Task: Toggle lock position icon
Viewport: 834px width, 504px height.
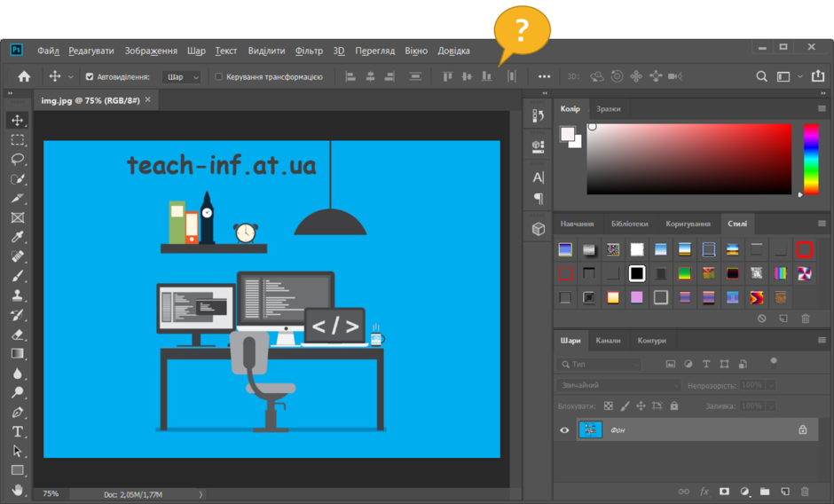Action: click(x=641, y=406)
